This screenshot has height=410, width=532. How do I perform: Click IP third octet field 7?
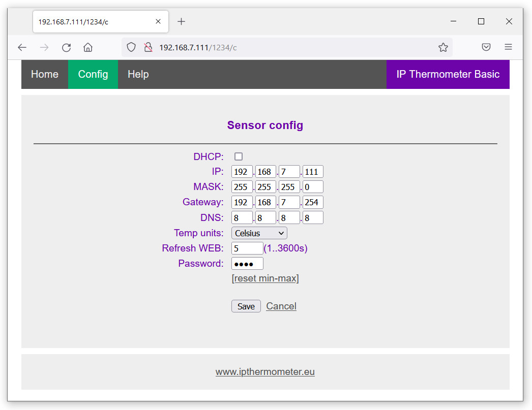click(x=289, y=172)
